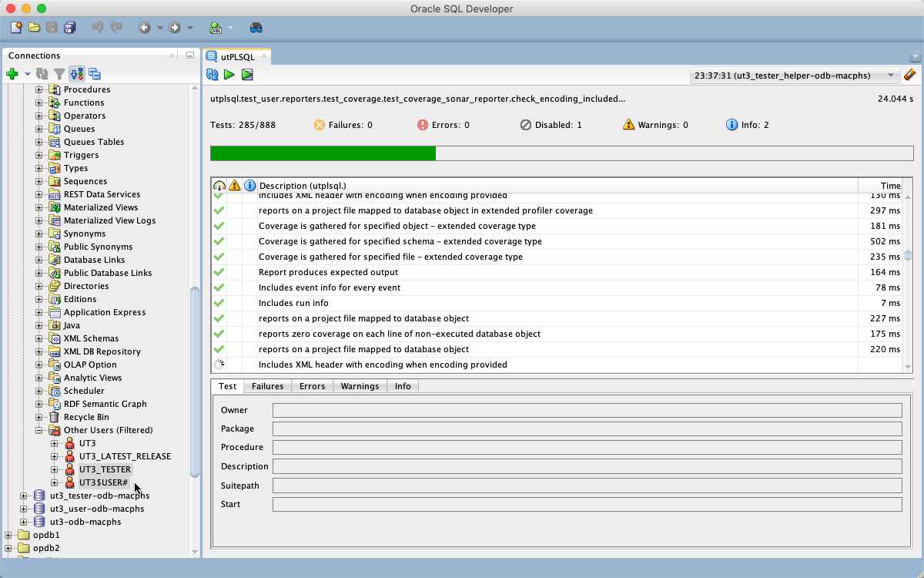Sort by the info column header icon
924x578 pixels.
coord(250,186)
